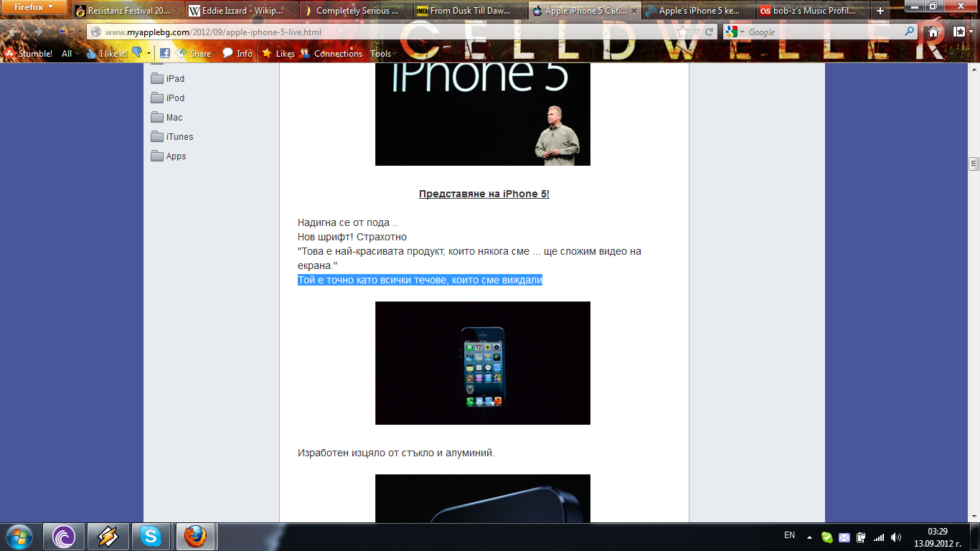
Task: Click text Изработен изцяло от стъкло и алуминий
Action: 396,453
